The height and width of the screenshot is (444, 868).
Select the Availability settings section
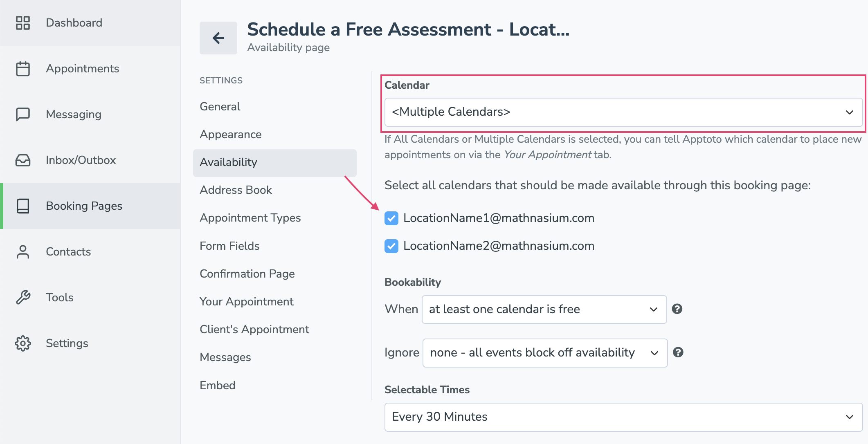275,163
